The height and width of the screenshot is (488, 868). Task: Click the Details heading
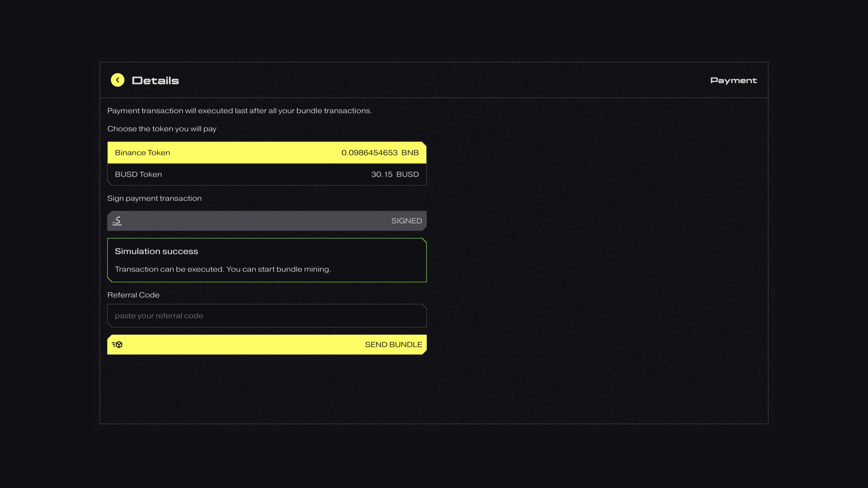[x=155, y=80]
